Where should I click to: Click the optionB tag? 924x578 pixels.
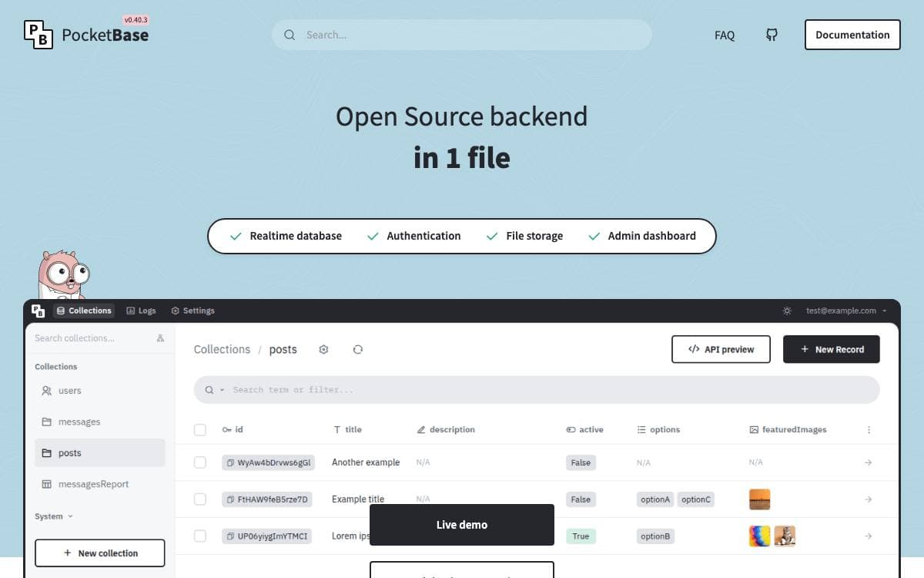[655, 536]
